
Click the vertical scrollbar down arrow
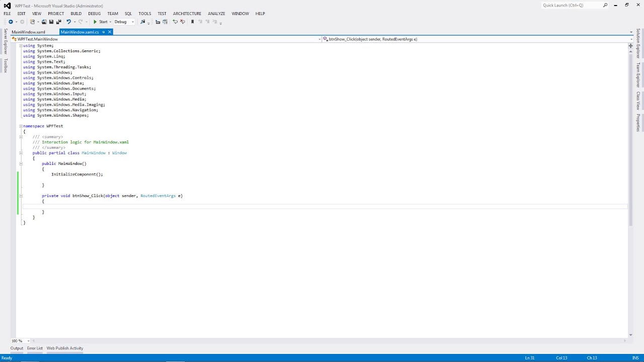[x=630, y=335]
